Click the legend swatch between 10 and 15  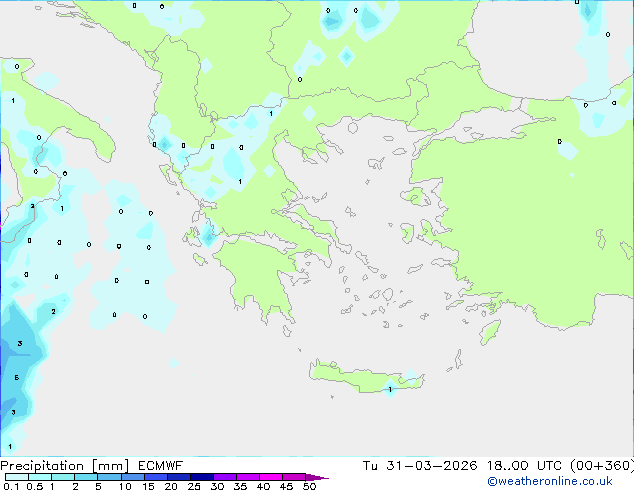tap(133, 477)
